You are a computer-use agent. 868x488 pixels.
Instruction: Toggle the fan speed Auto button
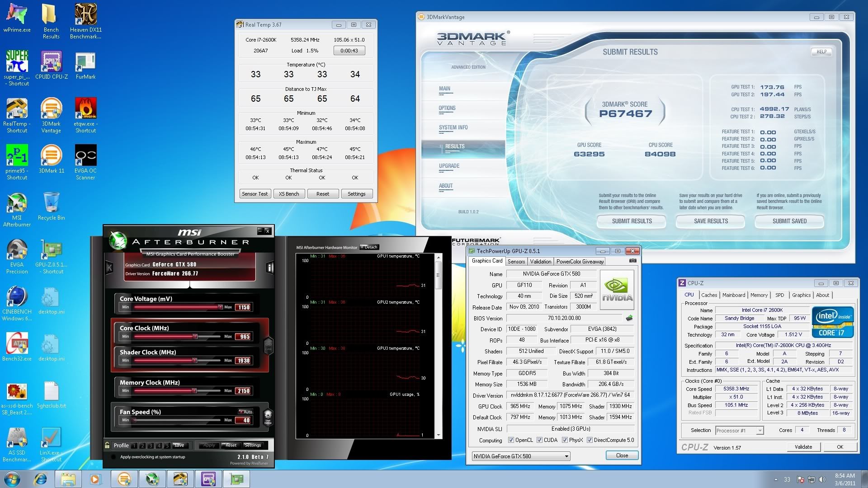click(245, 412)
